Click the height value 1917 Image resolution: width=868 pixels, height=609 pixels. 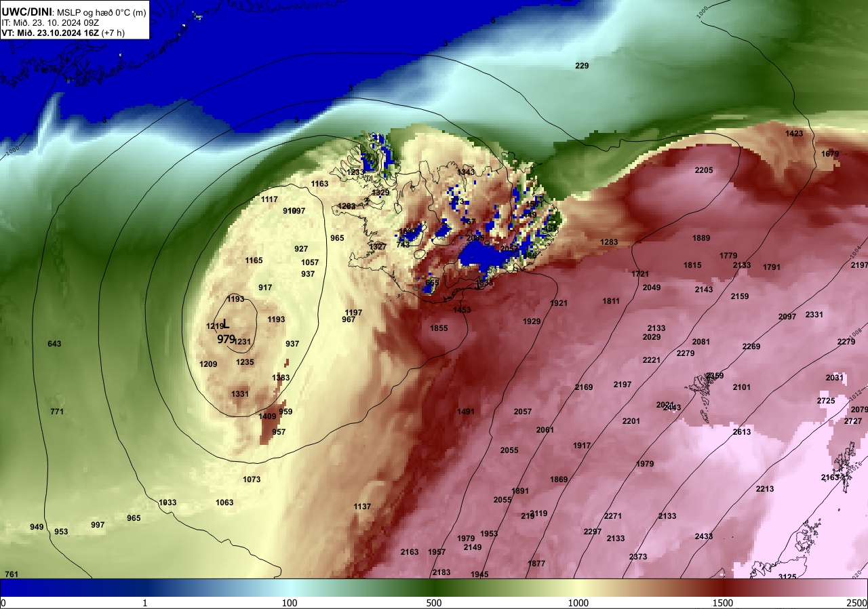pos(582,446)
